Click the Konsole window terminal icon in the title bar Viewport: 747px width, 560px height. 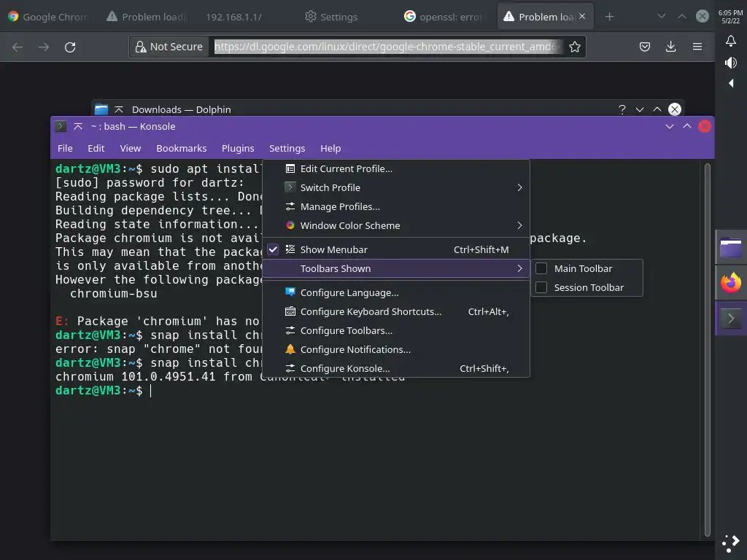[x=61, y=126]
